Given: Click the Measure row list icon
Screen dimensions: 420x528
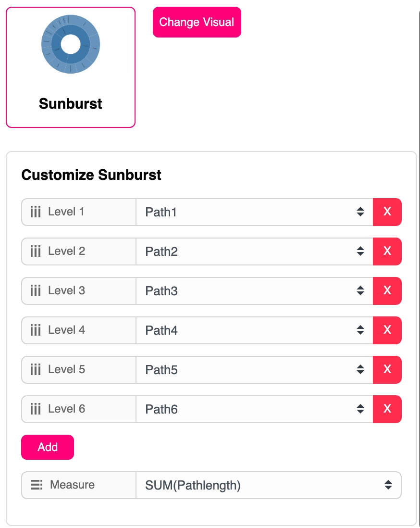Looking at the screenshot, I should [37, 485].
